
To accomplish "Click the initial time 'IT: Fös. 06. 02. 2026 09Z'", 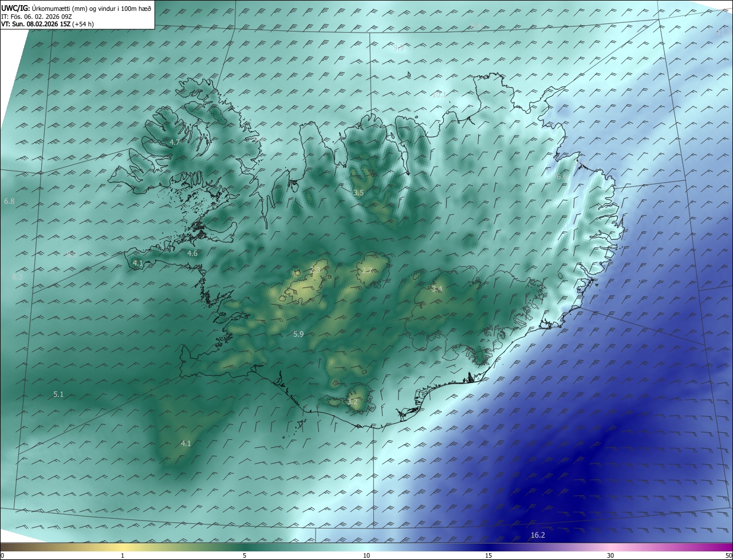I will click(x=36, y=17).
